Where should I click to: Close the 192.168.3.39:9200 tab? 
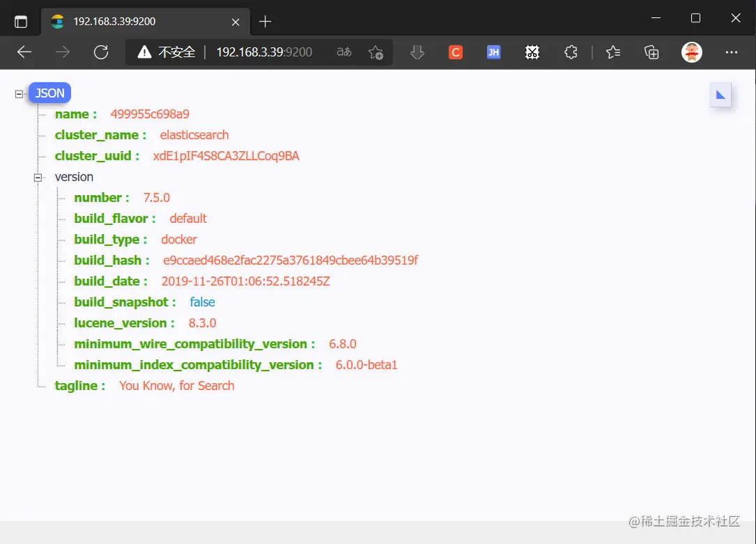236,22
